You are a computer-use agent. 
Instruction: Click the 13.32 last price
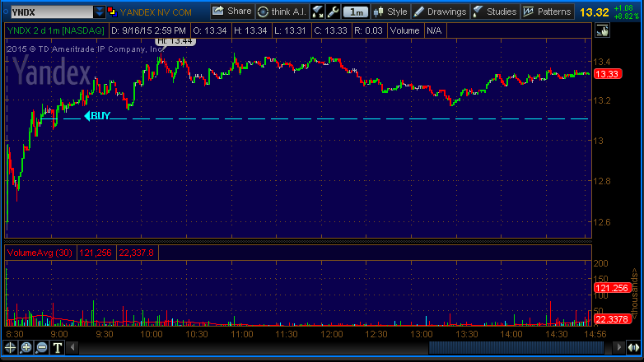594,12
